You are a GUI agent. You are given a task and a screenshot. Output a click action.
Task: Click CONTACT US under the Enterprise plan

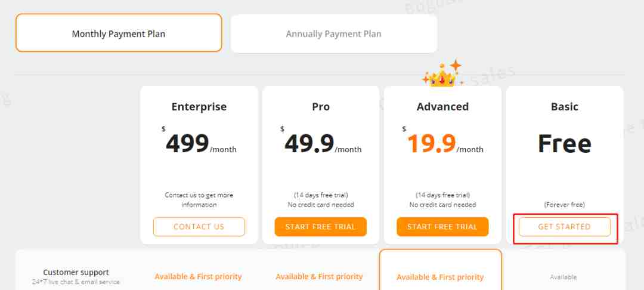click(199, 227)
